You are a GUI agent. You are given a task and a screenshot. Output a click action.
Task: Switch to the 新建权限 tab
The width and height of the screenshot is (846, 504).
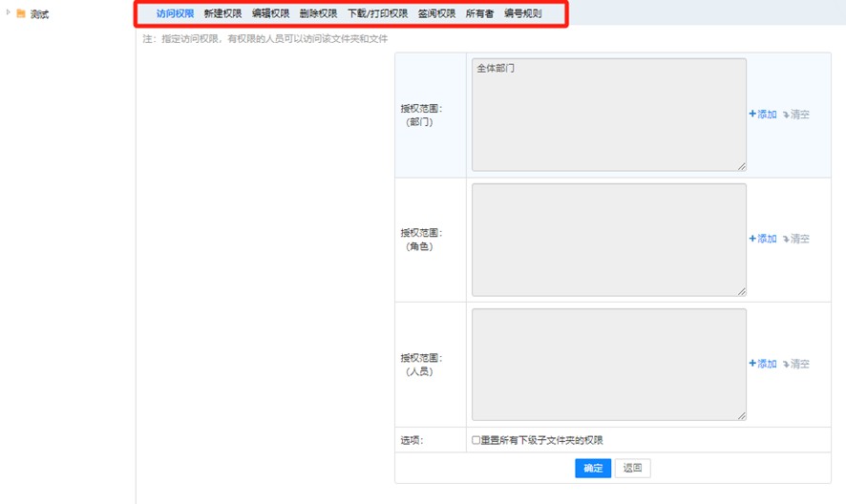coord(222,14)
